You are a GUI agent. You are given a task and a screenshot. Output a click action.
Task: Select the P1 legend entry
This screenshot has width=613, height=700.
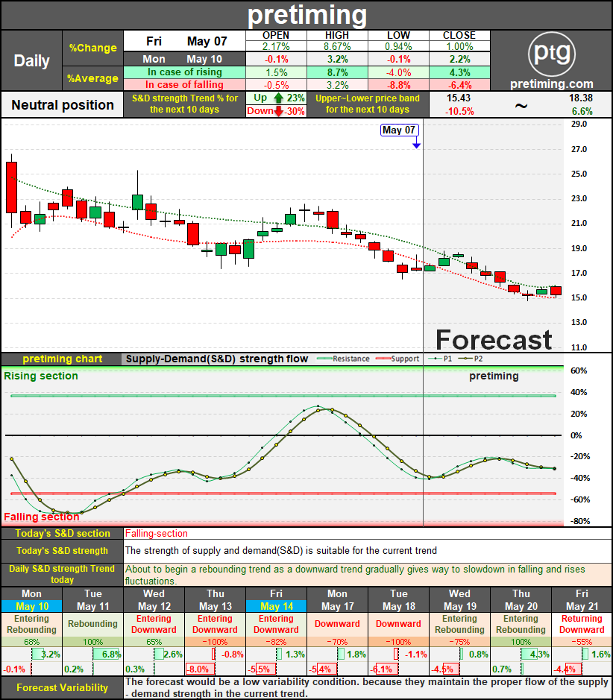(440, 359)
